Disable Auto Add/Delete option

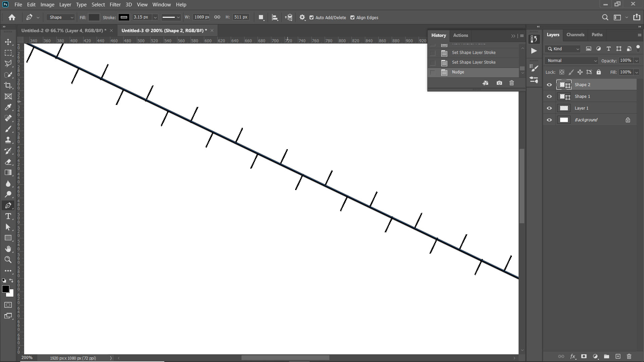pos(312,17)
